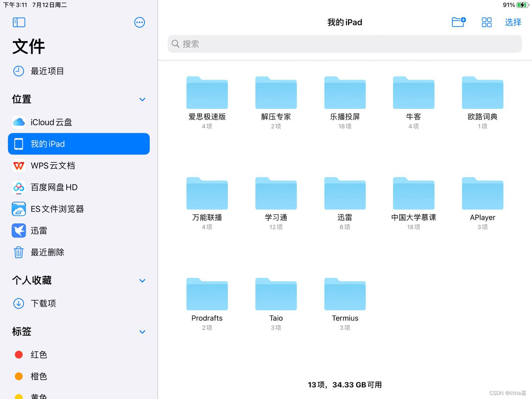
Task: Create a new folder with plus icon
Action: pyautogui.click(x=459, y=22)
